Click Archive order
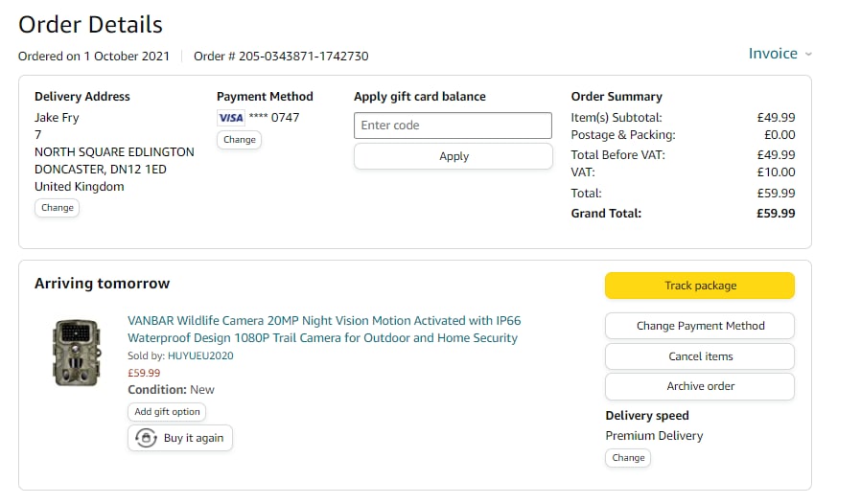The image size is (861, 504). pos(700,386)
